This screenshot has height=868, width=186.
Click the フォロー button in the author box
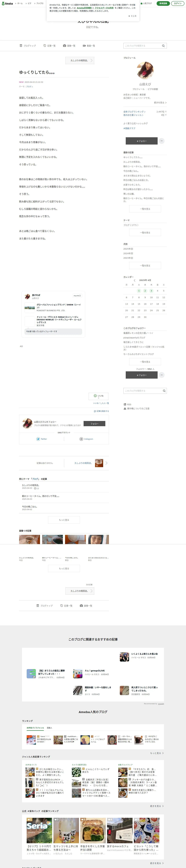94,424
